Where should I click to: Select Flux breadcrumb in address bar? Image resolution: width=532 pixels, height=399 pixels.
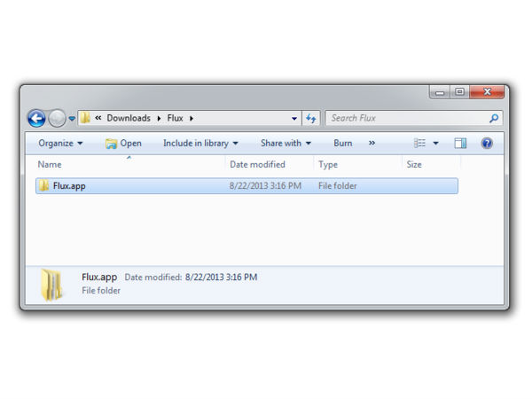click(x=175, y=118)
